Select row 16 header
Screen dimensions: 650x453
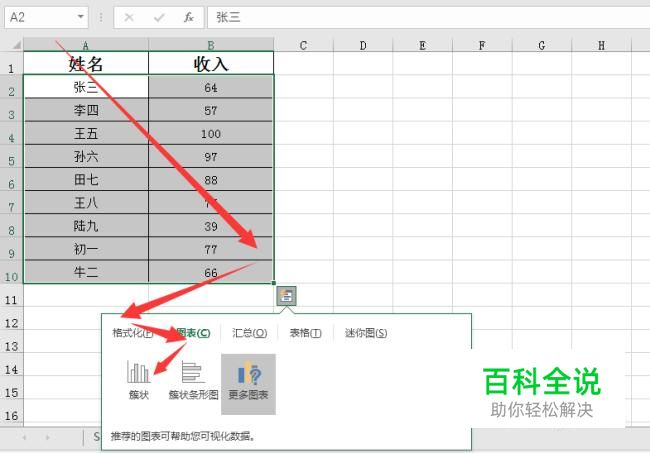coord(12,411)
